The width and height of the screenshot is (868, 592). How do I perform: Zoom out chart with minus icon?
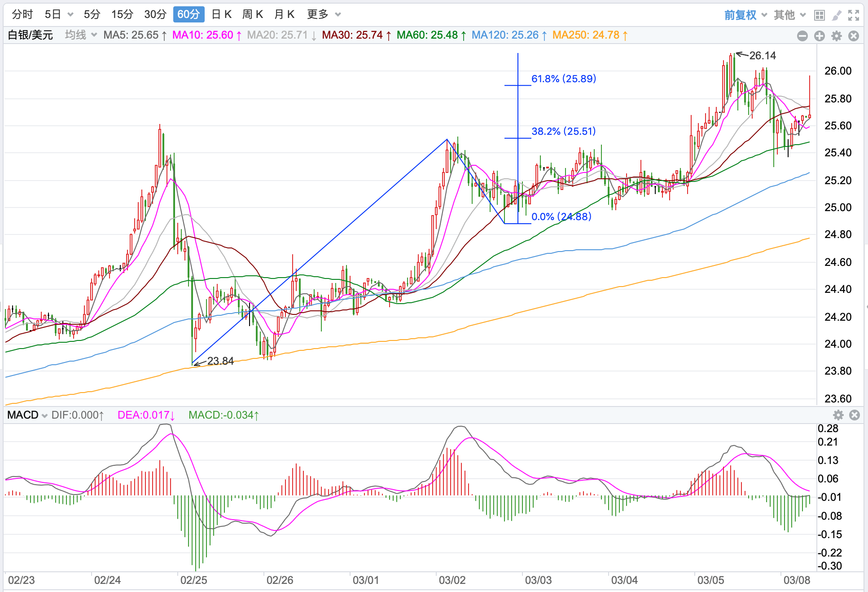point(802,36)
